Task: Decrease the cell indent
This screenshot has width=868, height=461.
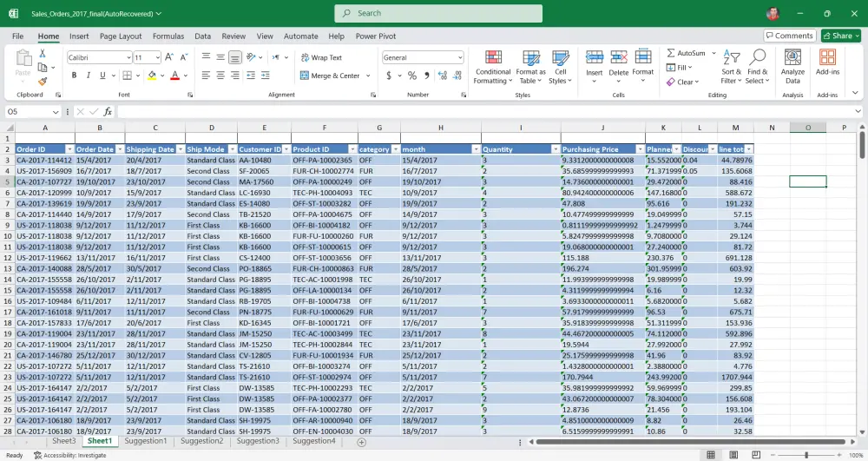Action: [251, 76]
